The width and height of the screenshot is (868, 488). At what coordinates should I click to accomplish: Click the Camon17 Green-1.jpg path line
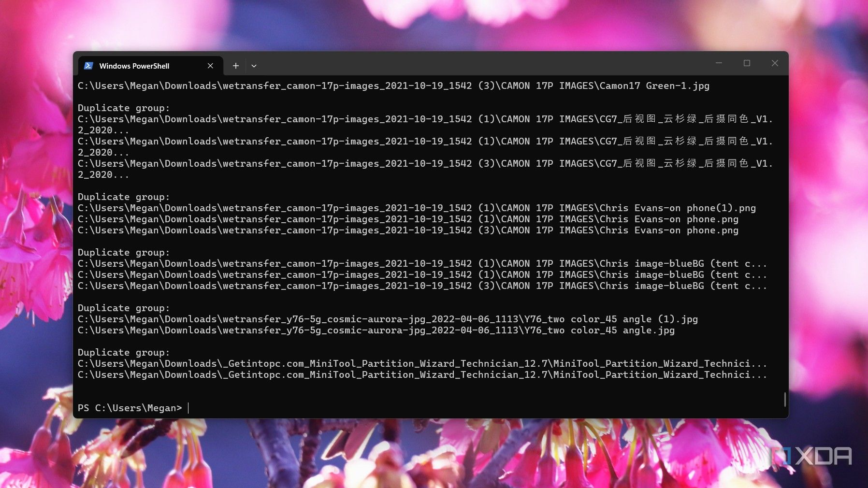(x=393, y=86)
